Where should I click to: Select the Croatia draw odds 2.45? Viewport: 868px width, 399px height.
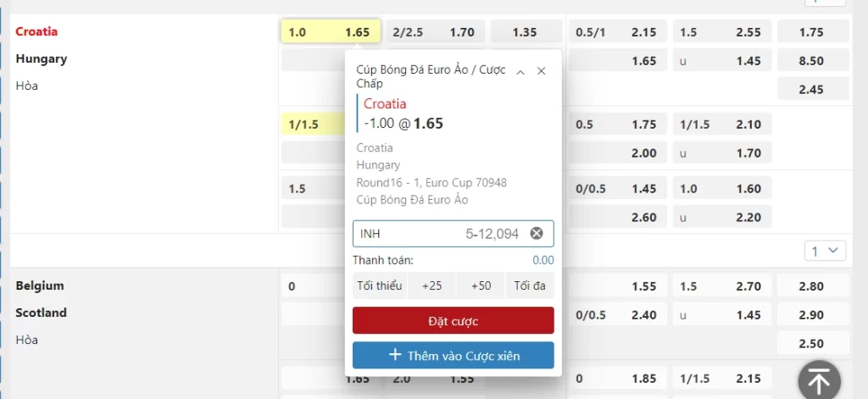(x=813, y=89)
